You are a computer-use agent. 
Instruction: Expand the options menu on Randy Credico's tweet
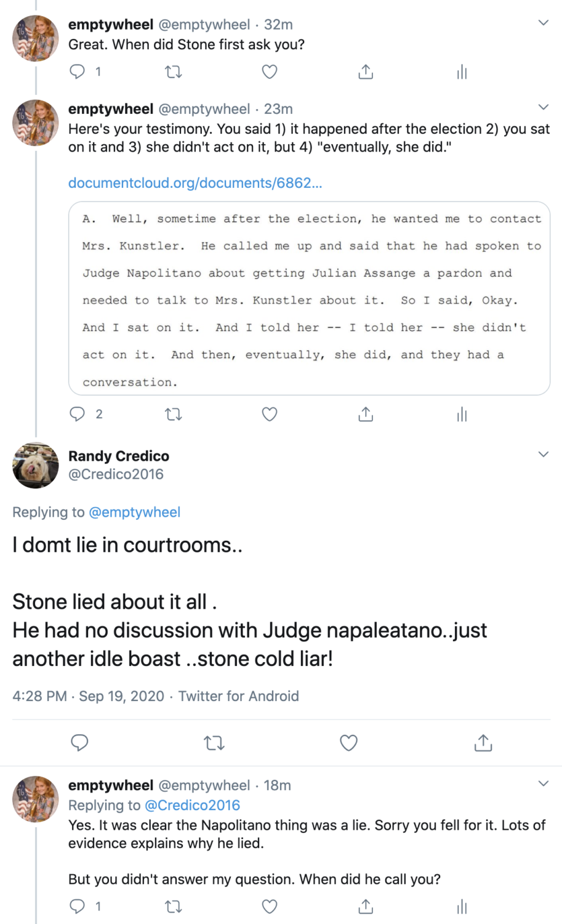[543, 455]
